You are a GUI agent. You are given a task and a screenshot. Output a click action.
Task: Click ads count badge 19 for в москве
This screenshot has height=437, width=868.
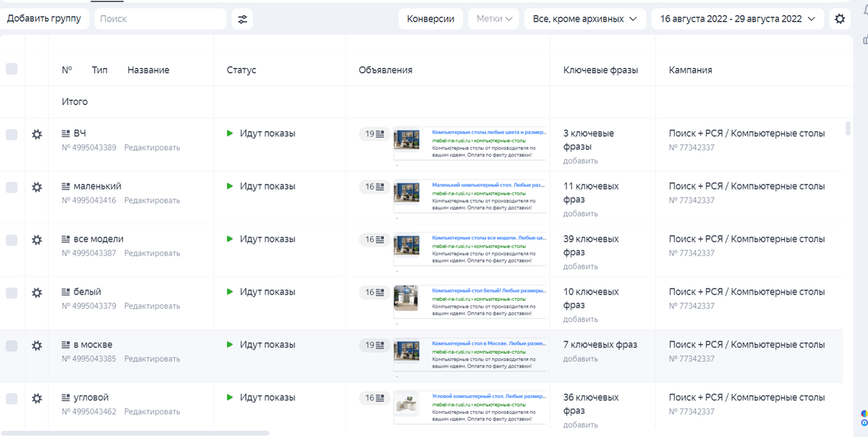(375, 345)
